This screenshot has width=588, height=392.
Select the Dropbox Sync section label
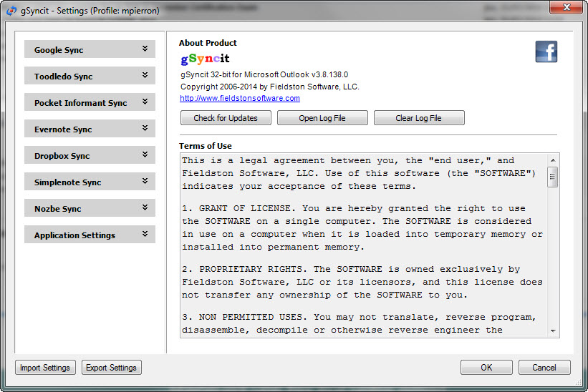click(62, 156)
